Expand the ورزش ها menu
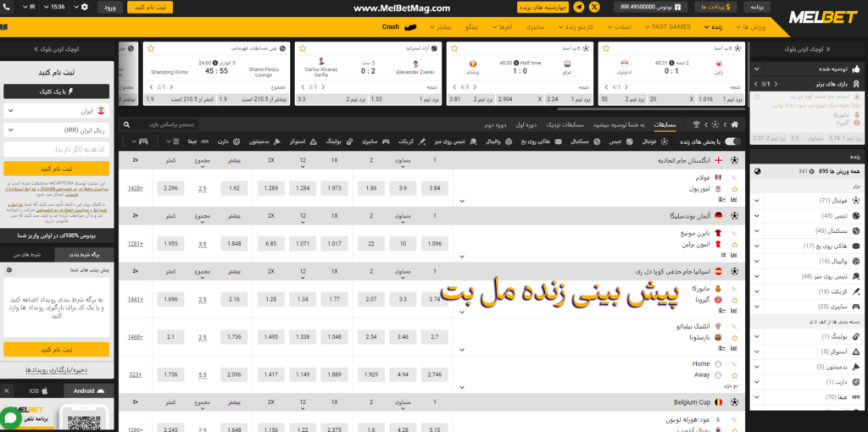 coord(750,26)
